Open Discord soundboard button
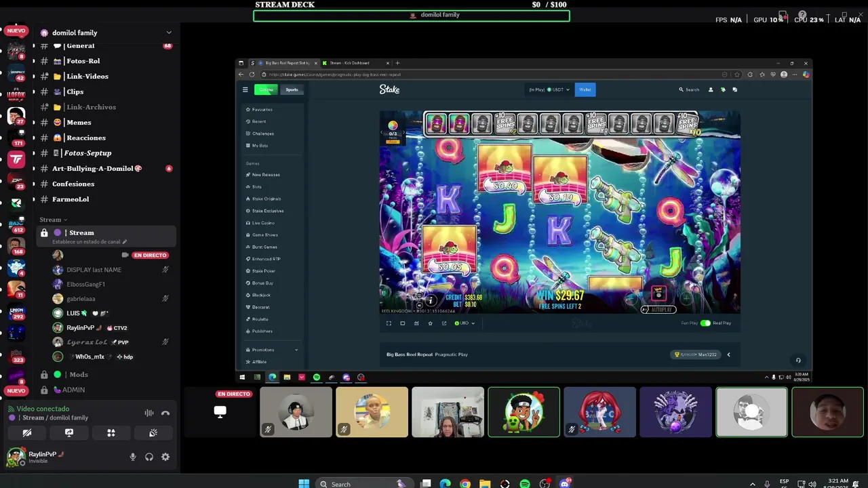This screenshot has height=488, width=868. (153, 432)
